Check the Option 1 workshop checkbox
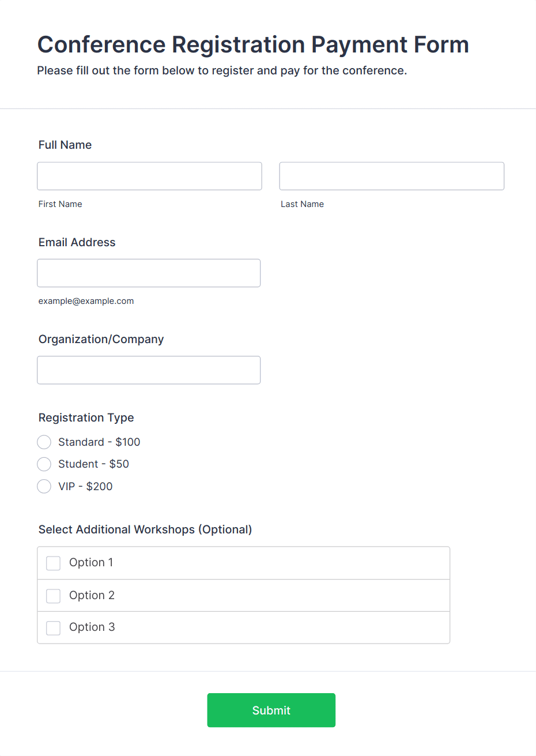This screenshot has width=536, height=756. tap(54, 563)
